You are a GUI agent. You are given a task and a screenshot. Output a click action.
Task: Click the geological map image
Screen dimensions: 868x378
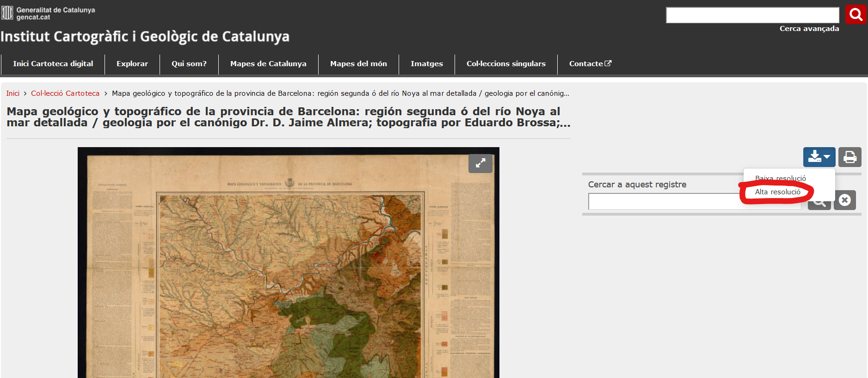pyautogui.click(x=289, y=262)
